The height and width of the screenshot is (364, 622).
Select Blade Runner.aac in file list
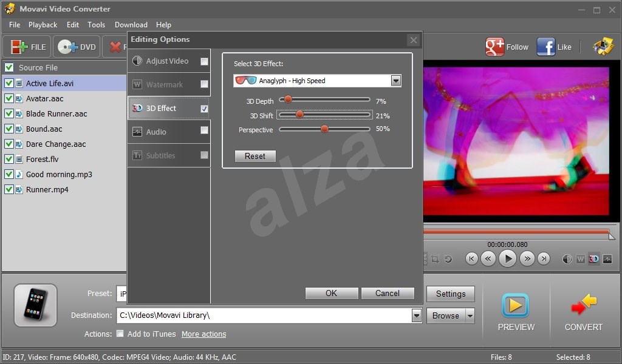(56, 113)
